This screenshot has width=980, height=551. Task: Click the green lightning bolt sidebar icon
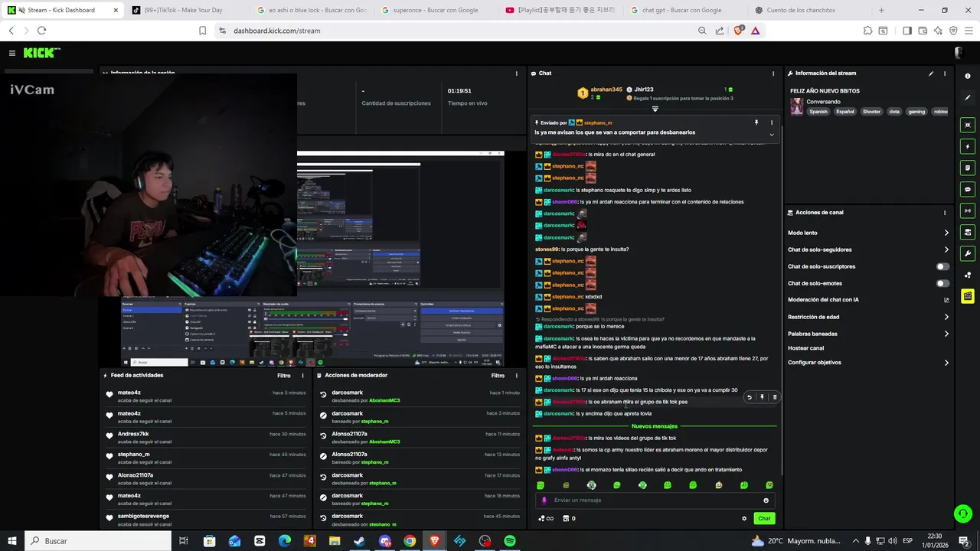tap(968, 146)
